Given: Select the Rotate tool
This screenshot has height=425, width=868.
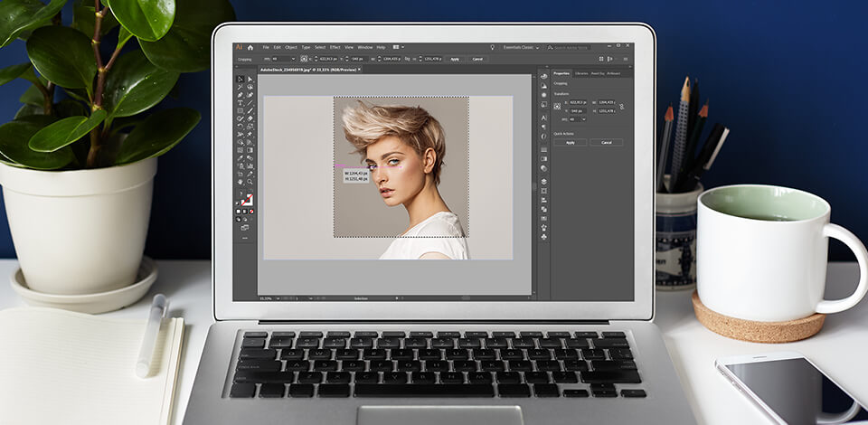Looking at the screenshot, I should [241, 126].
